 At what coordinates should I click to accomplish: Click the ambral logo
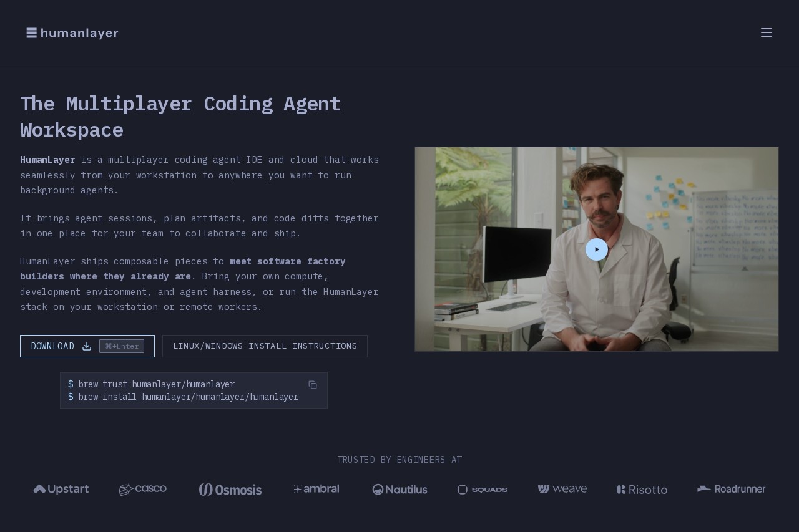click(316, 489)
